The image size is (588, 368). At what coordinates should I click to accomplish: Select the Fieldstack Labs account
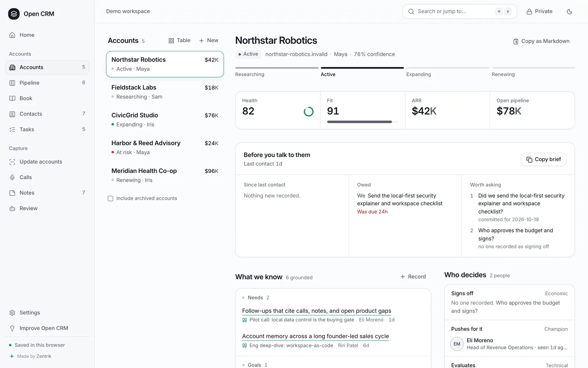[165, 92]
